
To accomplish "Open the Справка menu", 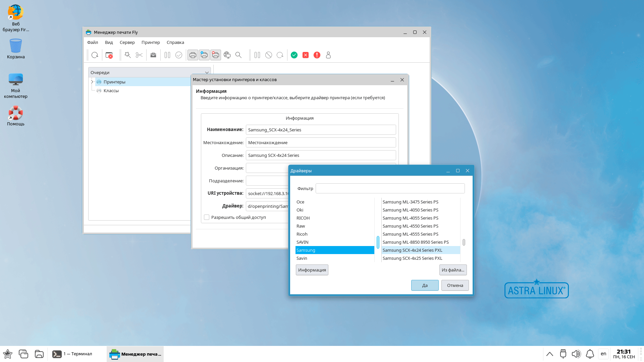I will click(175, 42).
